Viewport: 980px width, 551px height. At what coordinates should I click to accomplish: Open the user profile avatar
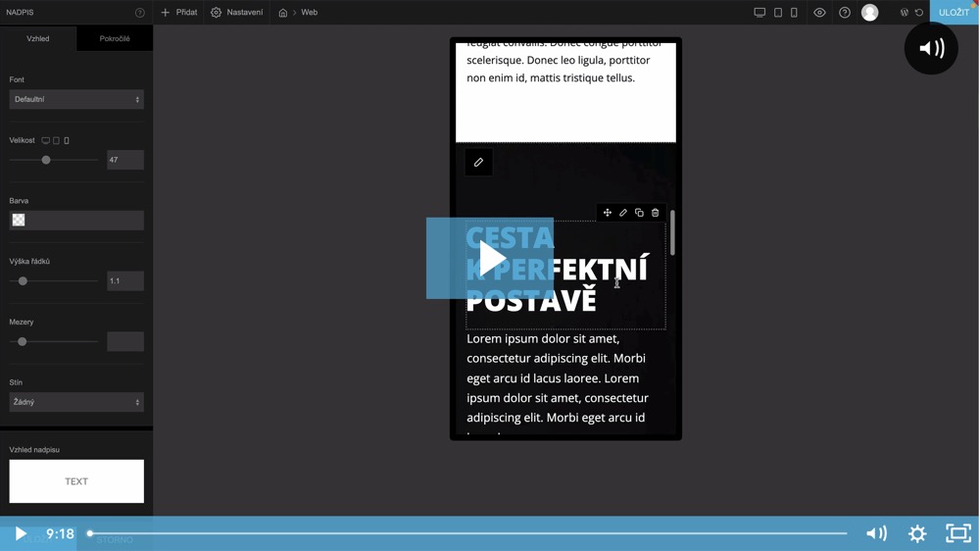[870, 13]
